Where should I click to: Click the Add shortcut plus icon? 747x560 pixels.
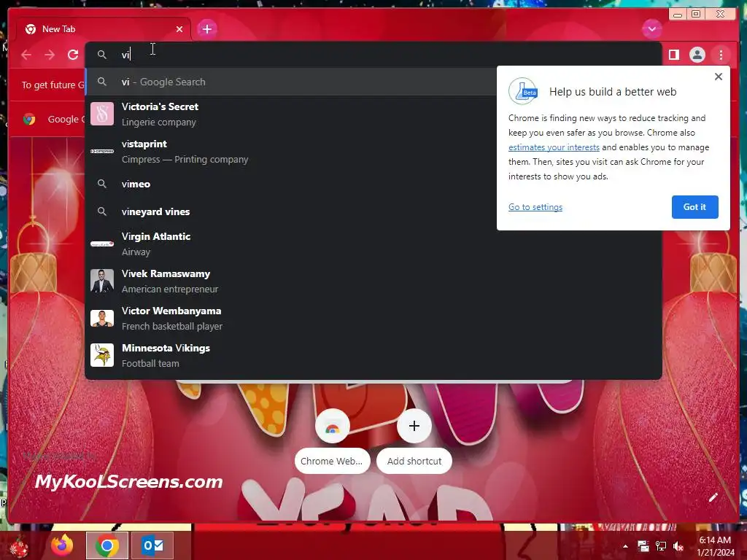coord(414,426)
